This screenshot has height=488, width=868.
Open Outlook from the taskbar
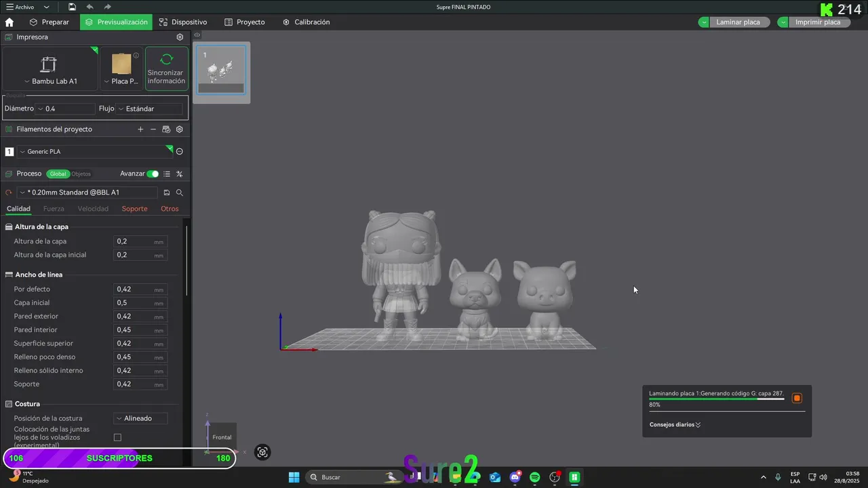point(495,477)
